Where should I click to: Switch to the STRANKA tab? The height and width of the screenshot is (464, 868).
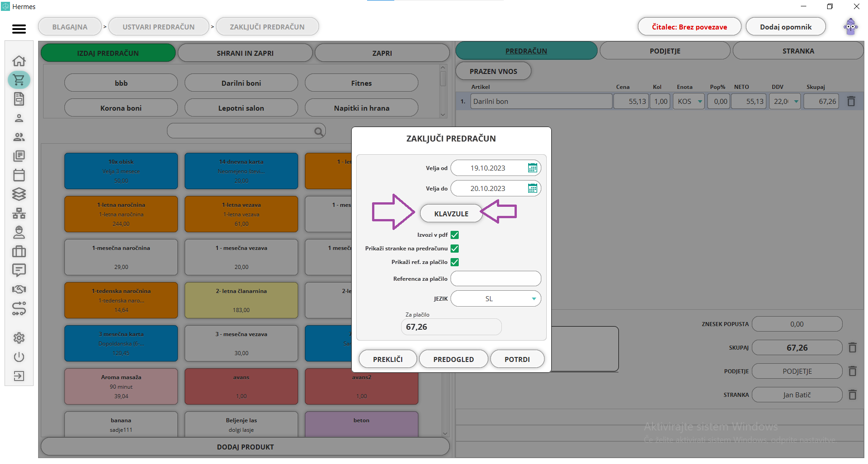tap(798, 51)
